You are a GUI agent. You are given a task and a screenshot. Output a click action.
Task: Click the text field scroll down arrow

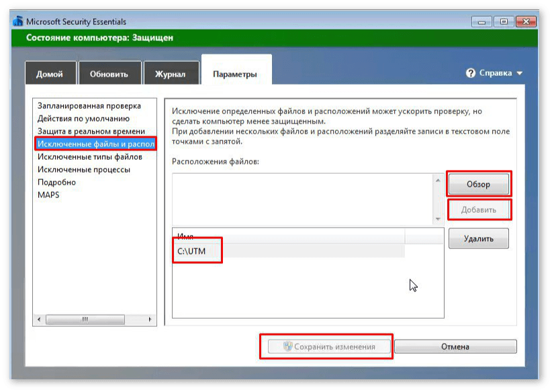438,219
